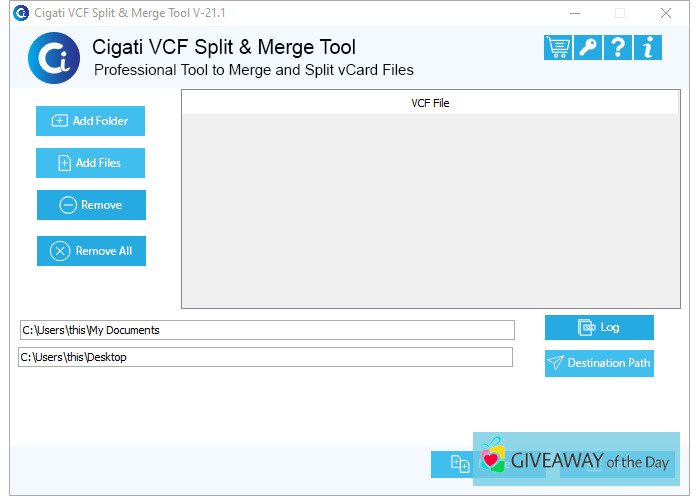
Task: Click the Cigati logo in the header
Action: coord(53,58)
